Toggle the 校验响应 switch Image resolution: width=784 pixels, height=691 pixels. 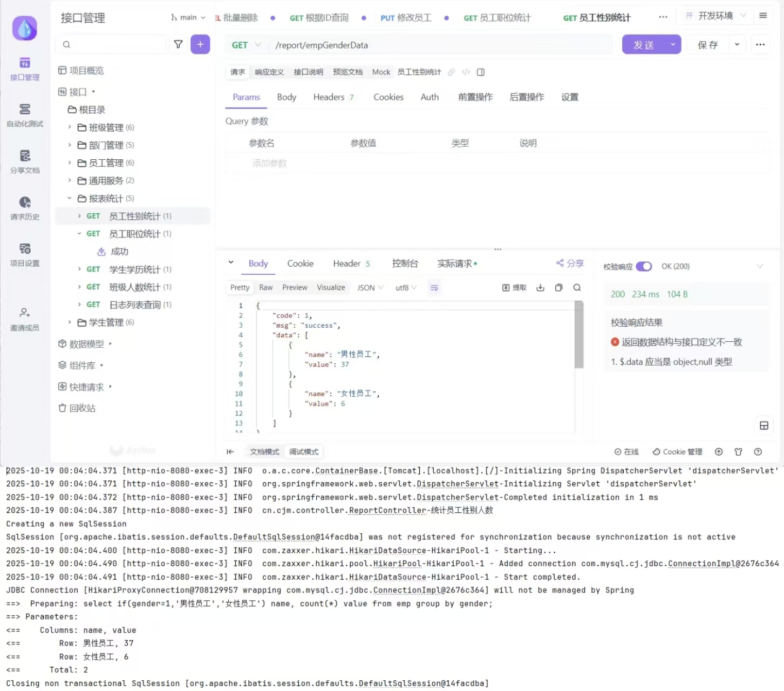(x=644, y=267)
